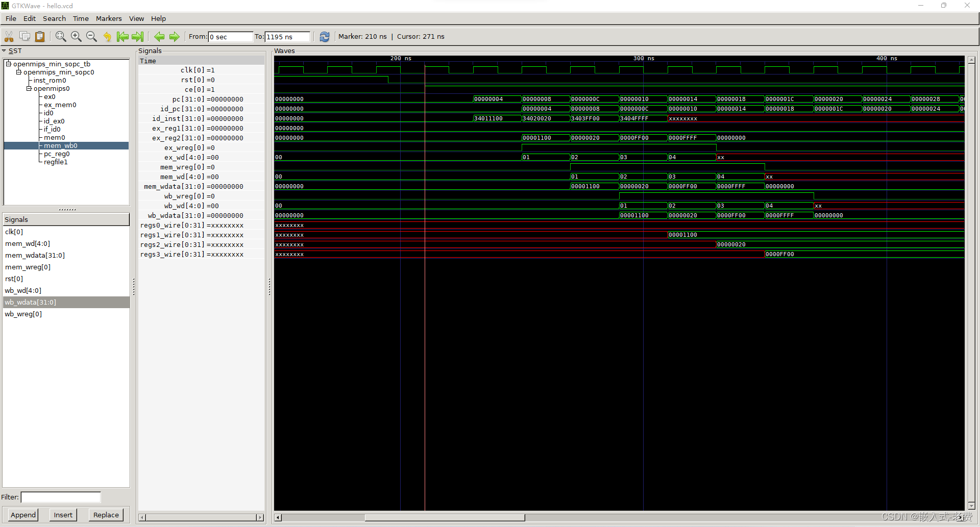Select the regs1_wire[0:31] trace name
This screenshot has height=527, width=980.
pyautogui.click(x=172, y=235)
